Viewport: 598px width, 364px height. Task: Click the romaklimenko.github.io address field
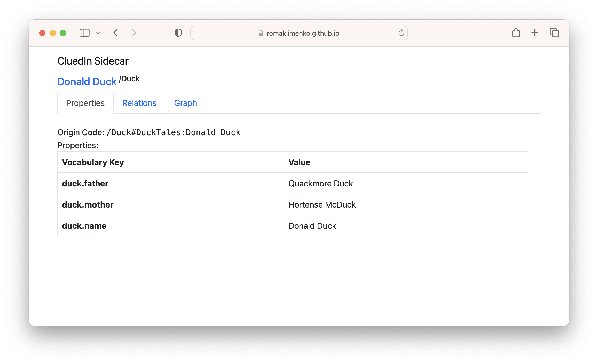click(303, 33)
